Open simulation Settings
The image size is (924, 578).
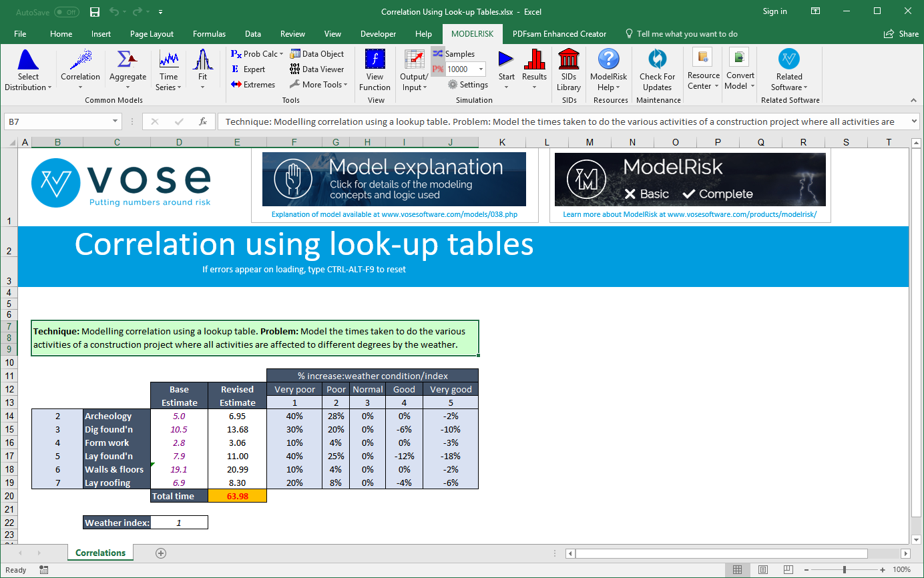coord(468,85)
